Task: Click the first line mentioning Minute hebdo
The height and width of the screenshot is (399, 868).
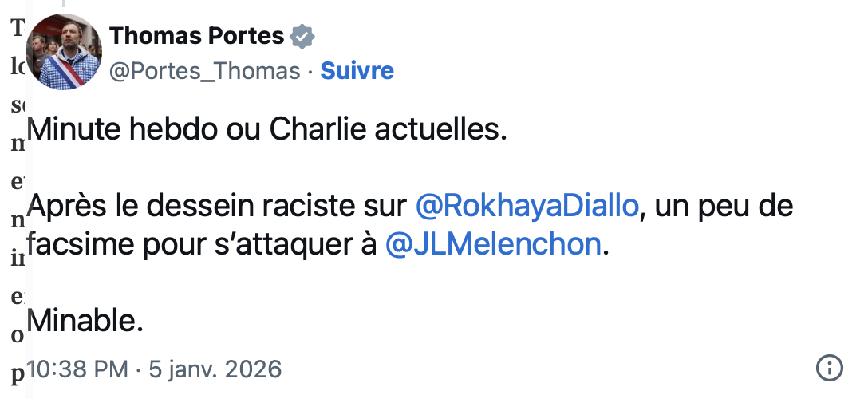Action: [267, 129]
